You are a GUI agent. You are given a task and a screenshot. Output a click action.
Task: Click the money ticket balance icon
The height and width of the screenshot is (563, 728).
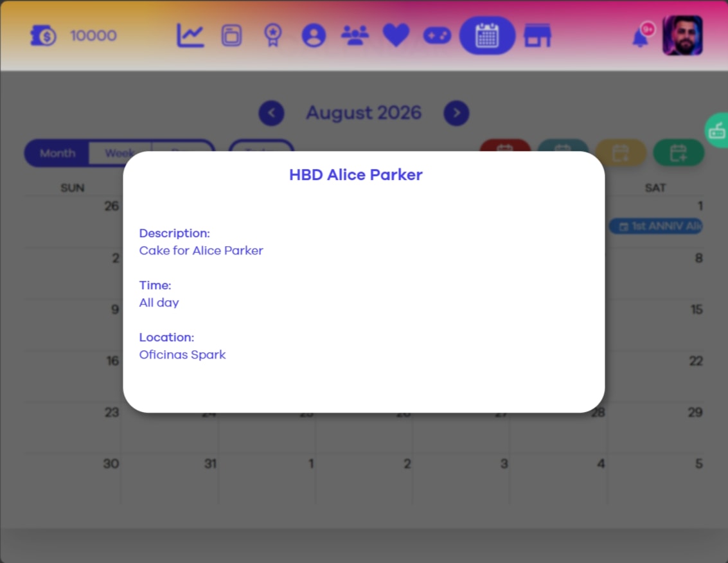(x=43, y=35)
